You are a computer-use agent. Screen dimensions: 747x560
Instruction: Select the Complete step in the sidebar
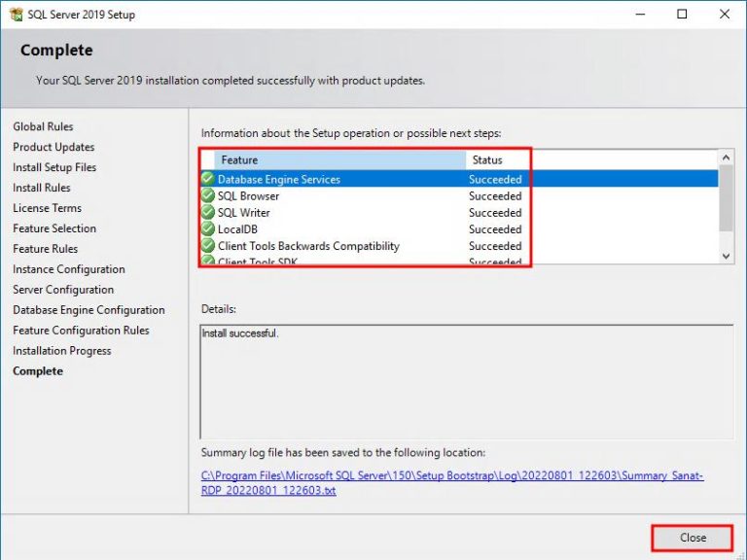38,371
